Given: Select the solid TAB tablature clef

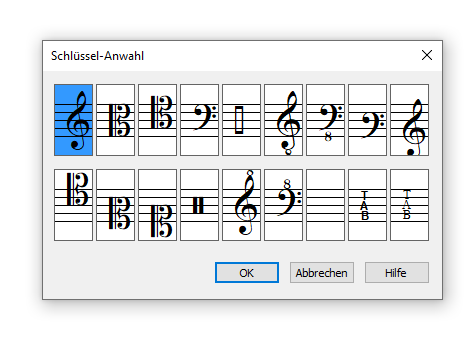Looking at the screenshot, I should 367,205.
